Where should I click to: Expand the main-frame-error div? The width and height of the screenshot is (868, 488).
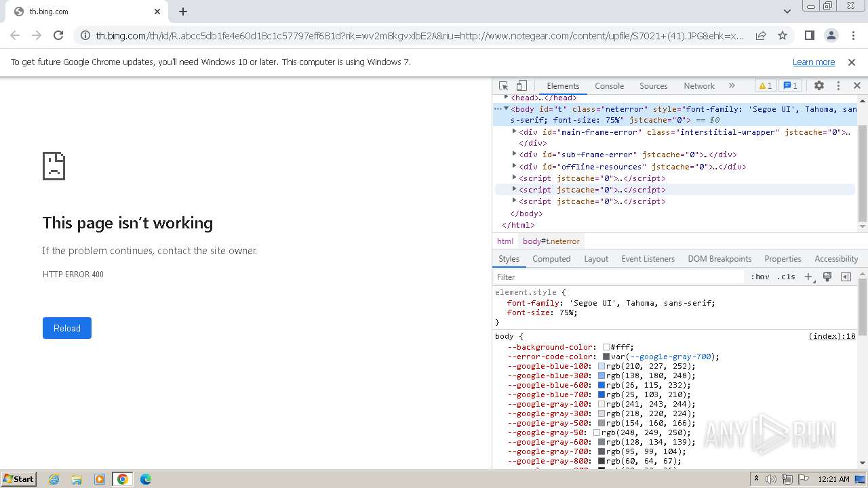point(514,132)
